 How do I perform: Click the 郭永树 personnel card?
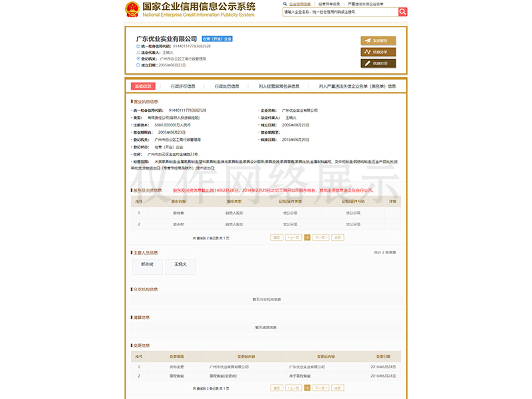click(147, 267)
